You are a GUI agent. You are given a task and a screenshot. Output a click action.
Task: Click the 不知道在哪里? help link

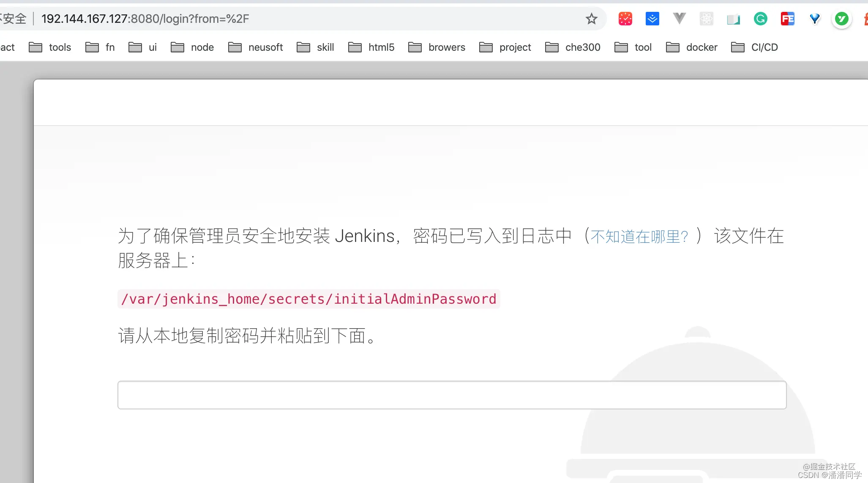coord(639,236)
